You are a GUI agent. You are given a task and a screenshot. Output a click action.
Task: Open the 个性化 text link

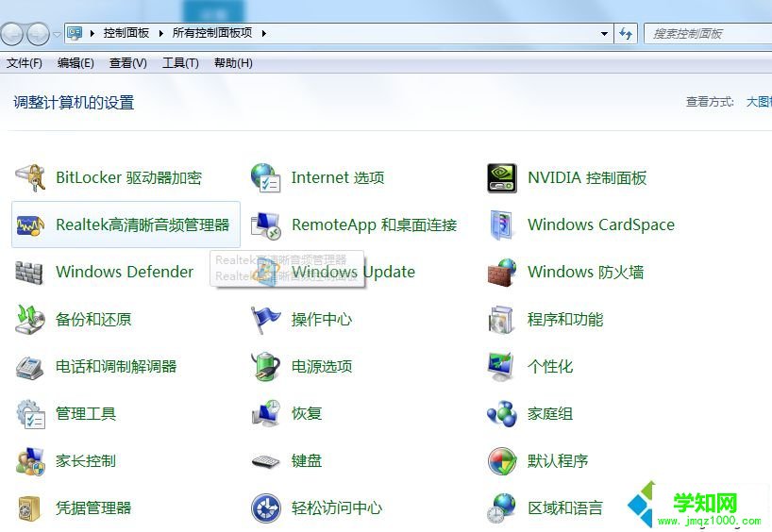point(550,367)
